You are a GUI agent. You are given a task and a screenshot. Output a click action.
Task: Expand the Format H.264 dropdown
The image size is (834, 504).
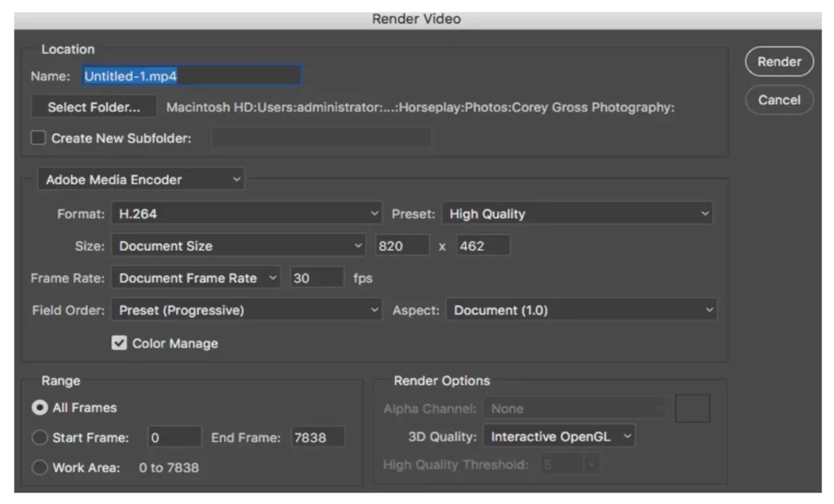248,214
